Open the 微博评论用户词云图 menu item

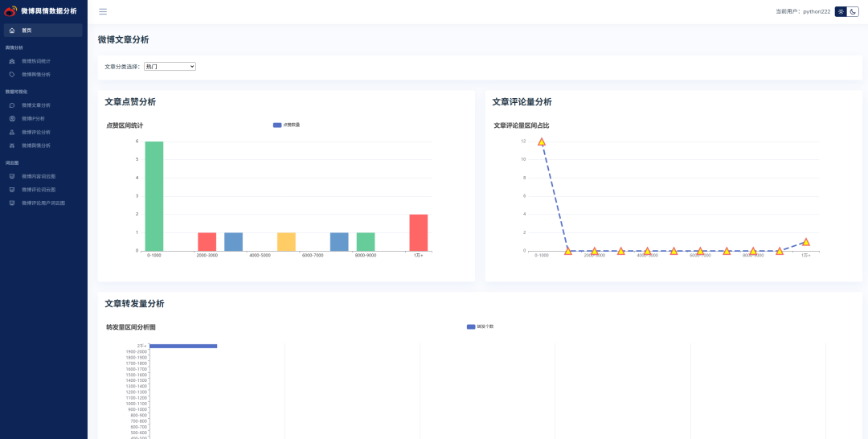click(43, 203)
